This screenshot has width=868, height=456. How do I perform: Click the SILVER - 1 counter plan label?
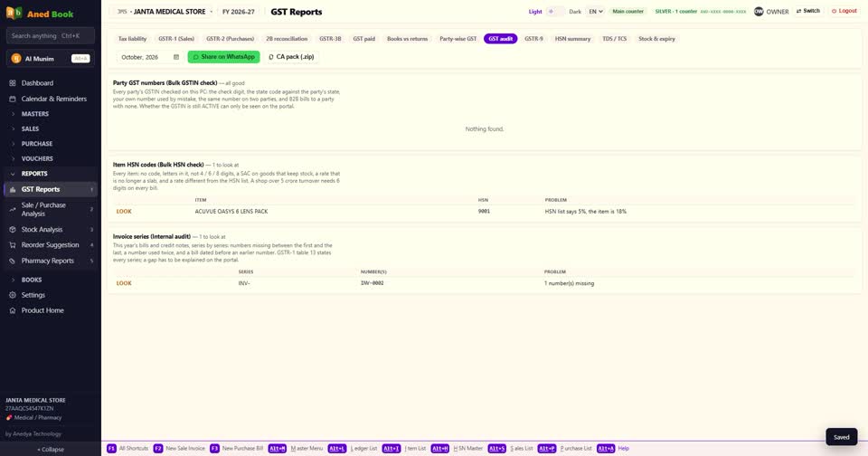tap(676, 12)
